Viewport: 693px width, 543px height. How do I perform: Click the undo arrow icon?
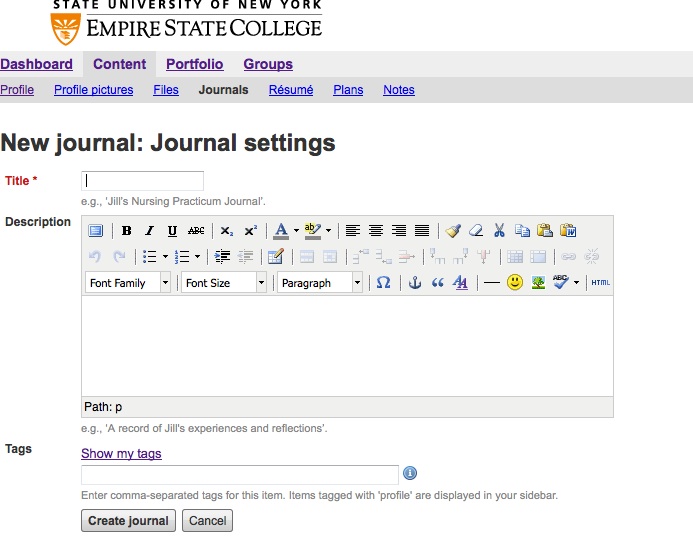tap(95, 256)
